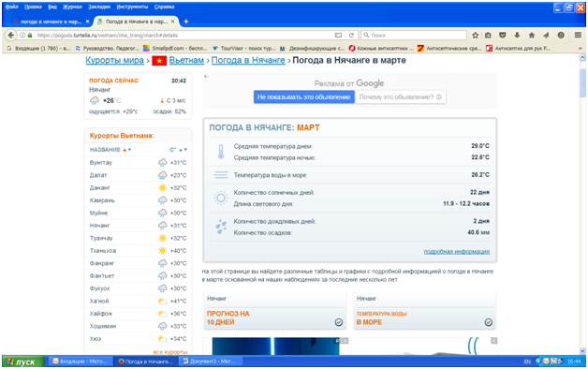Open the Smallpdf.com bookmark
Screen dimensions: 588x369
coord(175,49)
